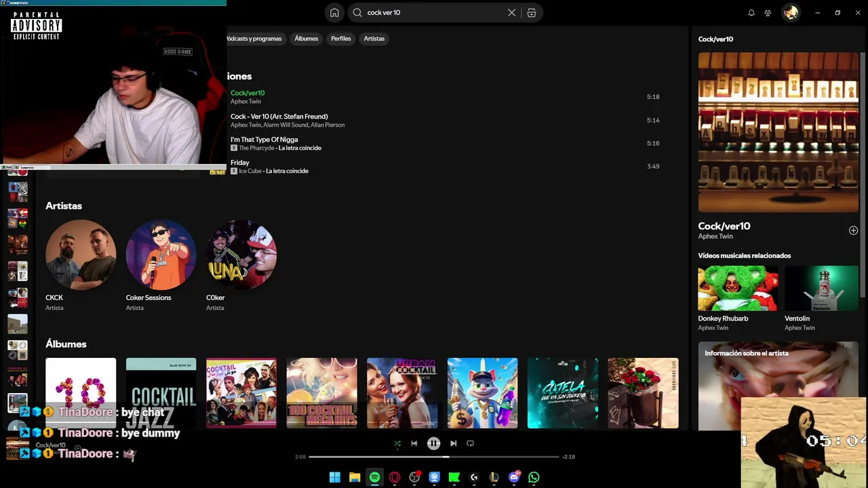Open OBS Studio from taskbar
The image size is (868, 488).
(414, 477)
